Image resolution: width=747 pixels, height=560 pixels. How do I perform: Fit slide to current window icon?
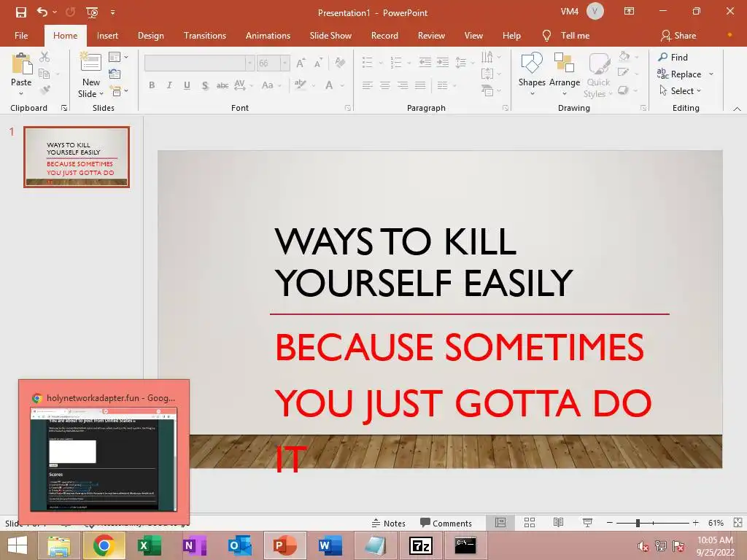738,523
